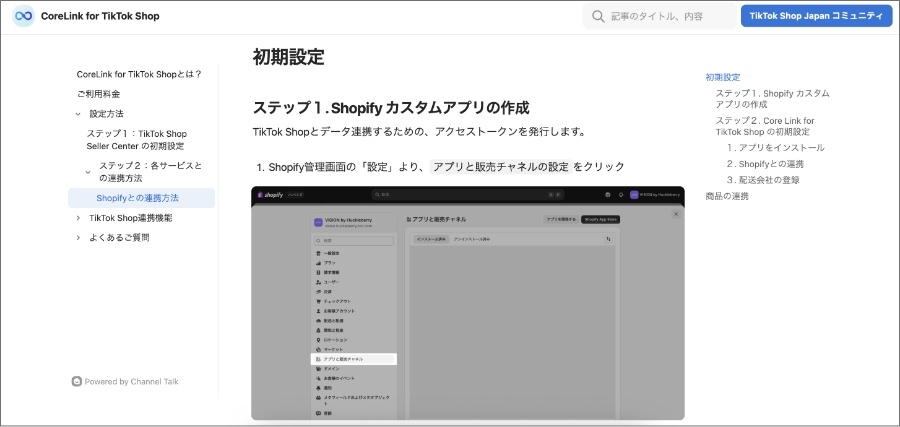Open the よくあるご質問 sidebar item
The width and height of the screenshot is (900, 427).
click(119, 238)
